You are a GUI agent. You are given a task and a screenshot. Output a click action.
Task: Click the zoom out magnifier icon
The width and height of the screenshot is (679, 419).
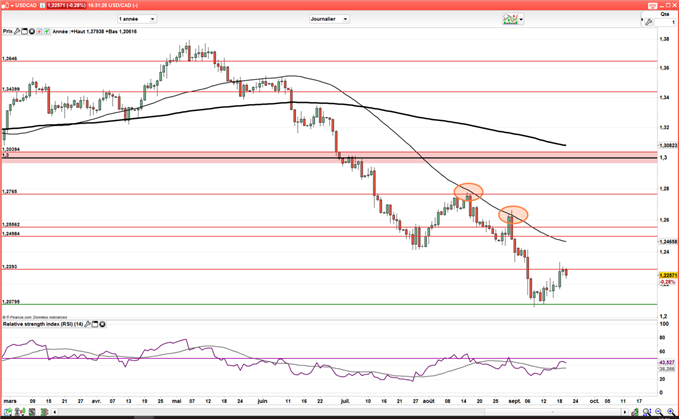tap(659, 412)
